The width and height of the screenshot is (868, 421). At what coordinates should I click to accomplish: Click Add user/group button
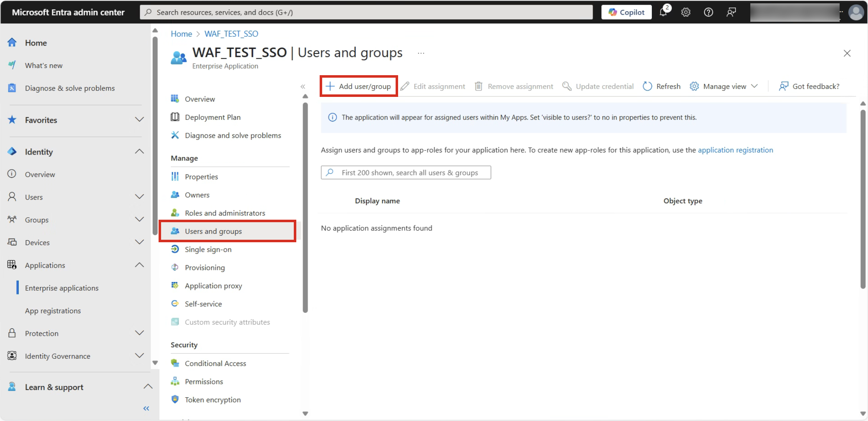[358, 86]
